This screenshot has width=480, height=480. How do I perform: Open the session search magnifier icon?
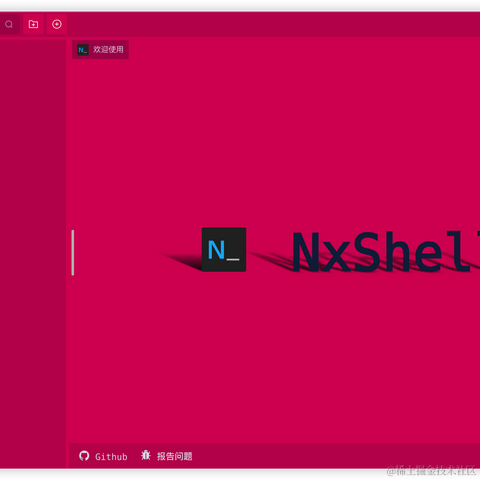click(9, 24)
